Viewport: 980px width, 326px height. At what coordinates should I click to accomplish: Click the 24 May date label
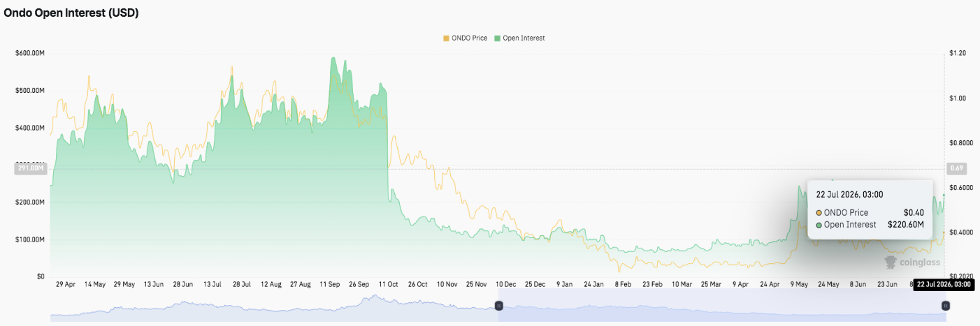[x=828, y=285]
